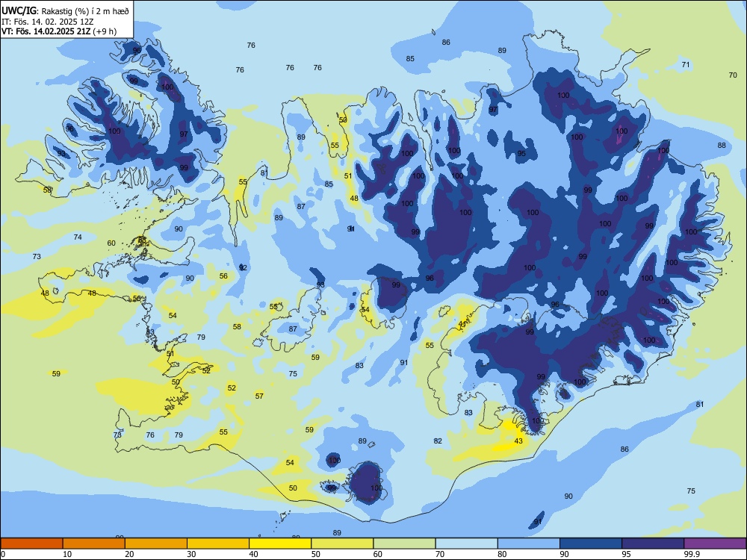Image resolution: width=747 pixels, height=560 pixels.
Task: Click the legend tick label "95"
Action: click(x=627, y=554)
